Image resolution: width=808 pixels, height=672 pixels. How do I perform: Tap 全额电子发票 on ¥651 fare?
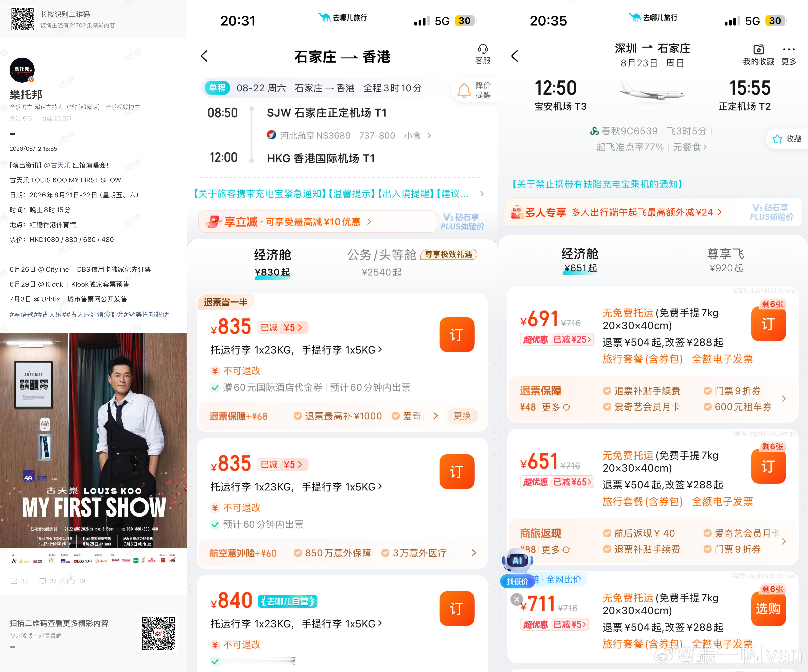coord(722,502)
